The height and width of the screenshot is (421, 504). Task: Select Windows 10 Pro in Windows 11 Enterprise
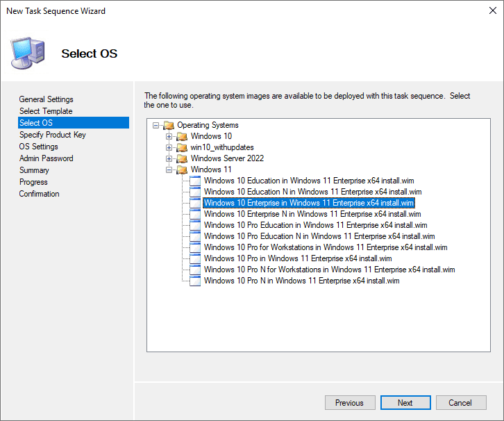(x=298, y=258)
